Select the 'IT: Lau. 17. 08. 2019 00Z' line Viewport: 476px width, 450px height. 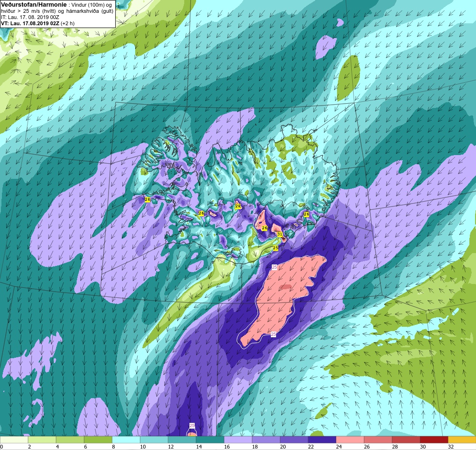coord(30,17)
